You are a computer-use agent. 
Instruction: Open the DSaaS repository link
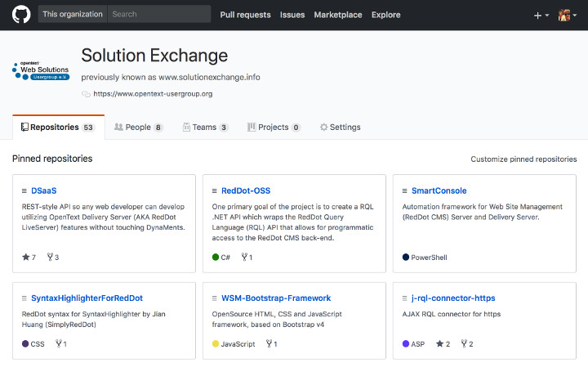pos(44,190)
